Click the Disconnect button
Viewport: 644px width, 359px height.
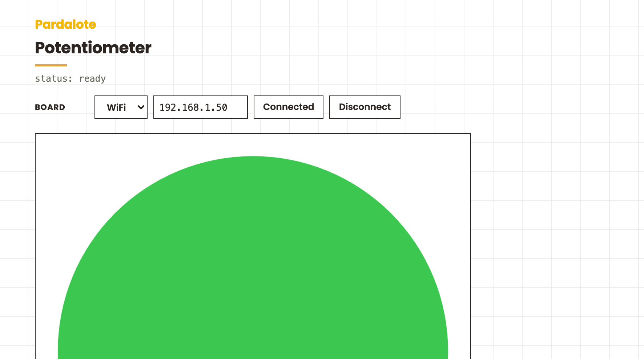pyautogui.click(x=365, y=107)
